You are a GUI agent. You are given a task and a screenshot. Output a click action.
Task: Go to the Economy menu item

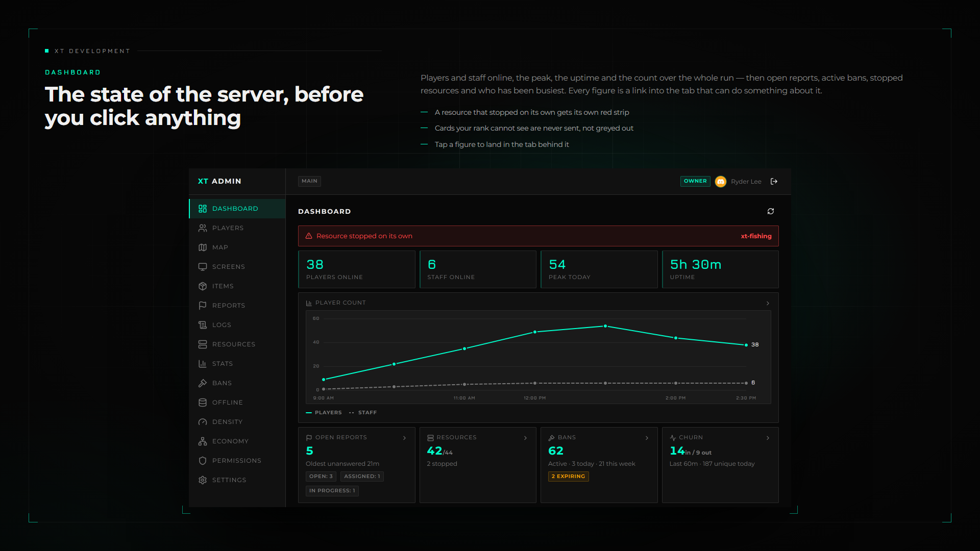tap(237, 441)
